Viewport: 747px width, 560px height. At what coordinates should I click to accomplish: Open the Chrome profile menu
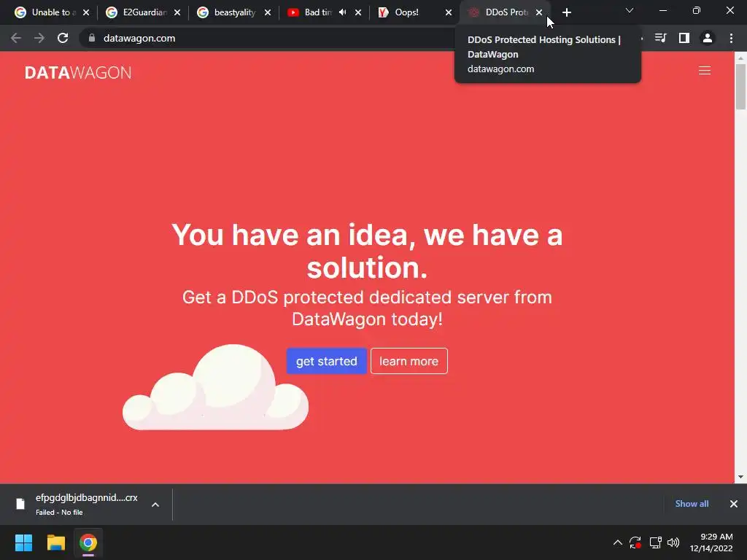(708, 38)
